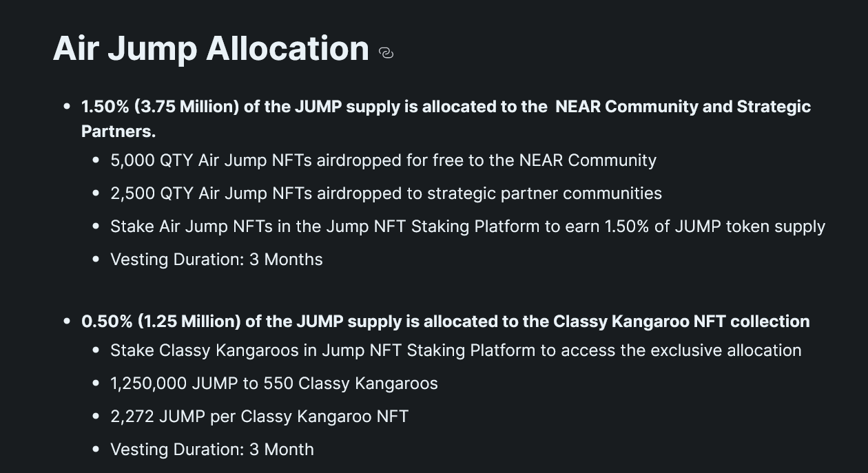Click the word Allocation in the heading

[x=288, y=49]
